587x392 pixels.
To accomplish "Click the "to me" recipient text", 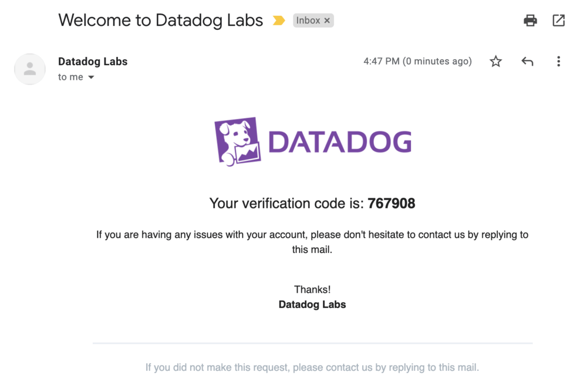I will pos(70,77).
